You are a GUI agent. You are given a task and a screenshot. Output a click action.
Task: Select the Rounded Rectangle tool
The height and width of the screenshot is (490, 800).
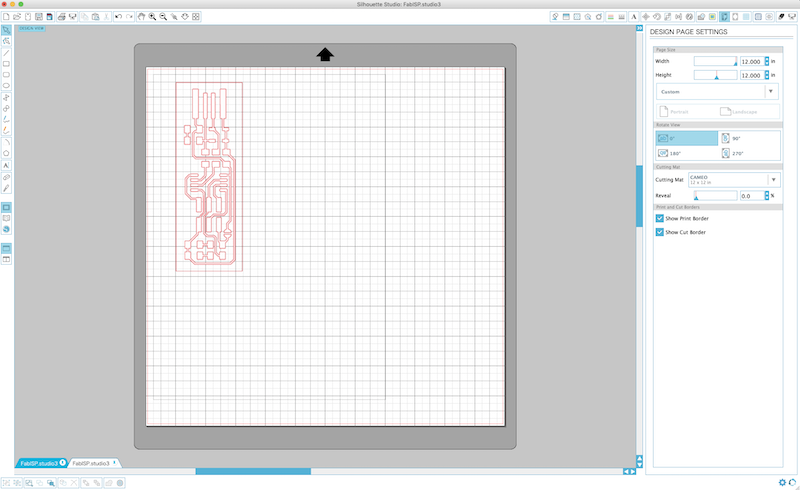[x=6, y=75]
